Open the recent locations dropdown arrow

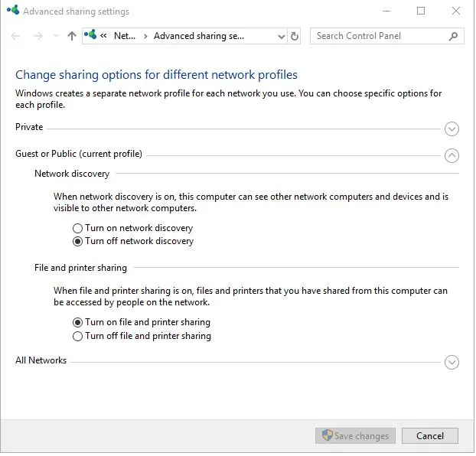pos(56,36)
